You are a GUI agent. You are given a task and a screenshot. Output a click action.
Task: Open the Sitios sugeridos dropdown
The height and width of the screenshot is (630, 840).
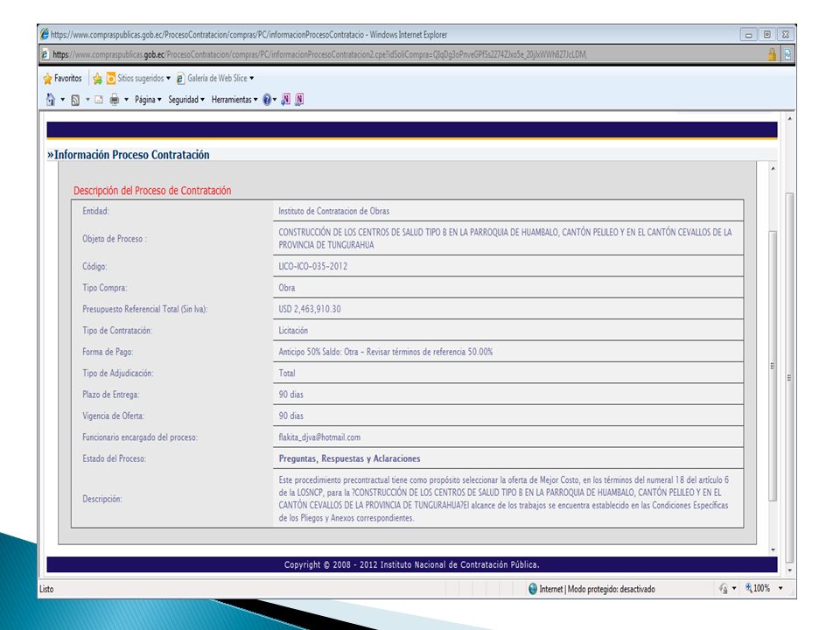[138, 78]
